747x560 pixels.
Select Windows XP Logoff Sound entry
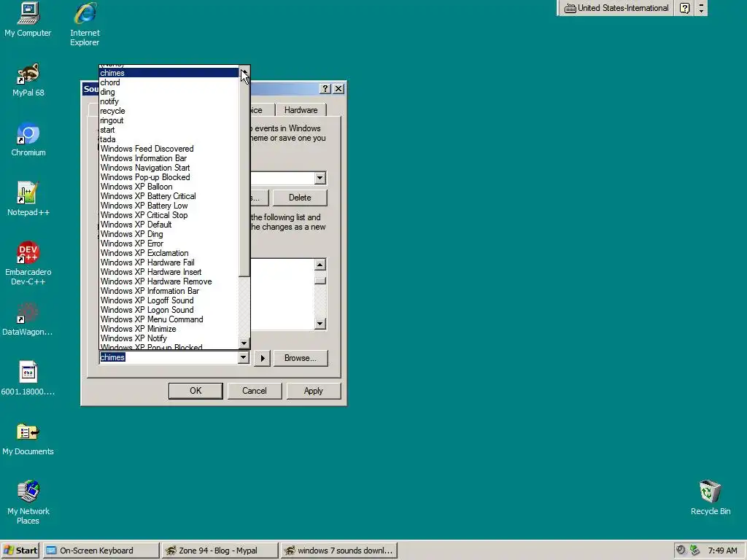pyautogui.click(x=169, y=300)
